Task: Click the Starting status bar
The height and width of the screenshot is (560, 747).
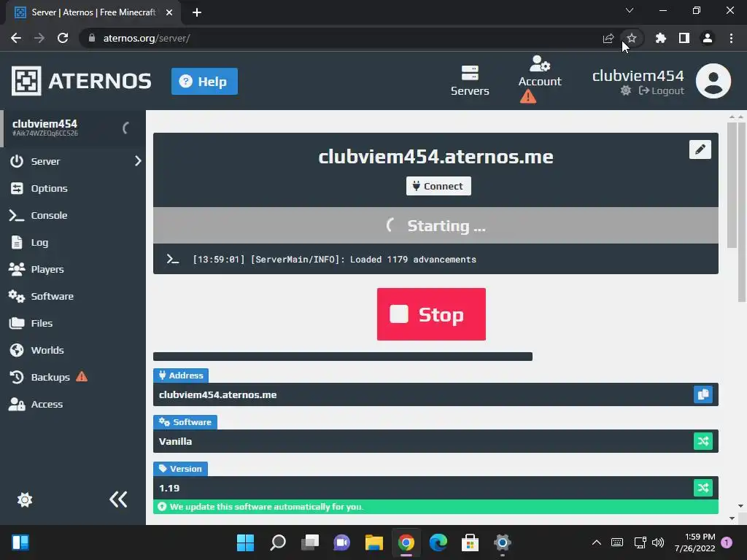Action: click(x=436, y=225)
